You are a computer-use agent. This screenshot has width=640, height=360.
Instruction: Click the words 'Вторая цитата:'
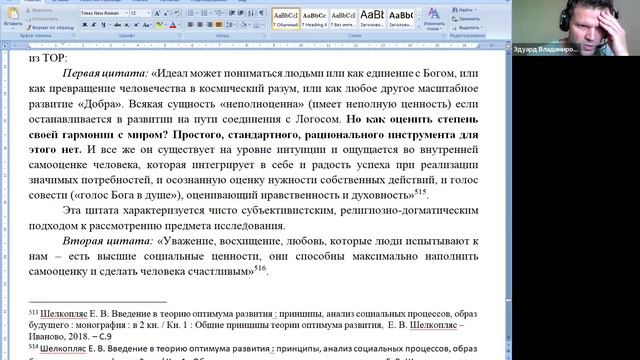[108, 241]
